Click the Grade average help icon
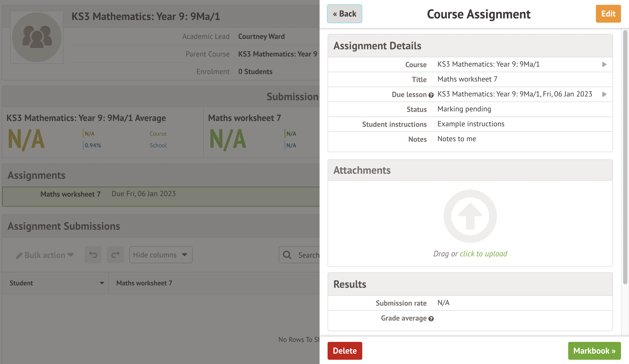Screen dimensions: 629x364 point(431,319)
